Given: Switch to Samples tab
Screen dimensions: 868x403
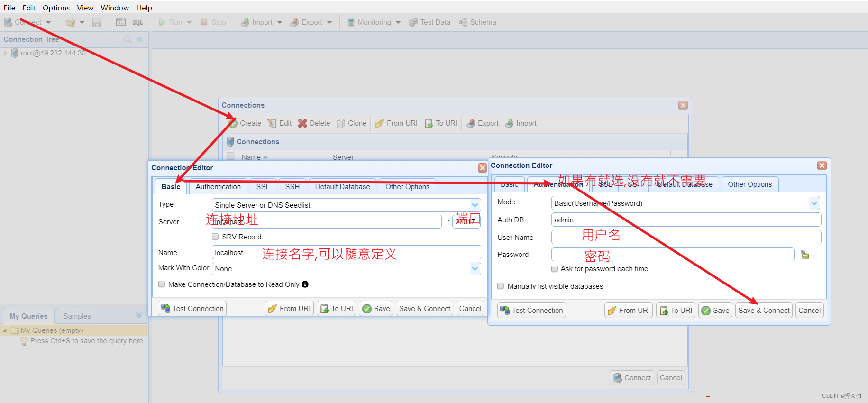Looking at the screenshot, I should [x=77, y=316].
